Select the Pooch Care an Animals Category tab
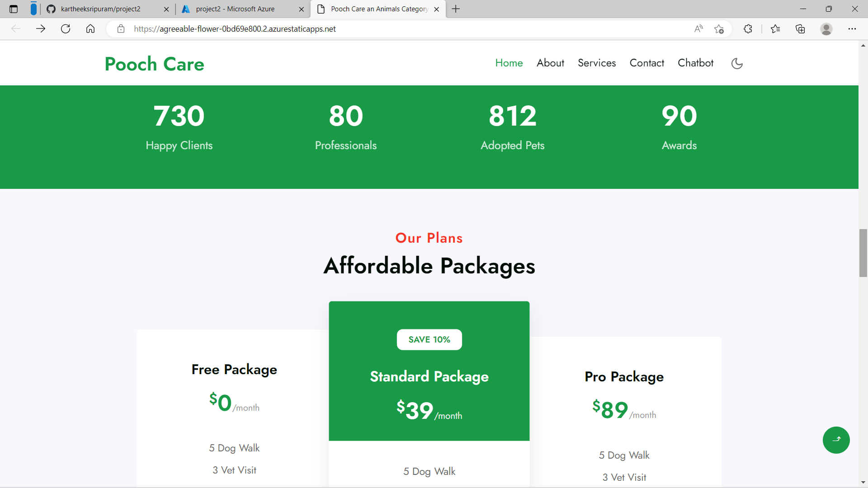The image size is (868, 488). (379, 9)
